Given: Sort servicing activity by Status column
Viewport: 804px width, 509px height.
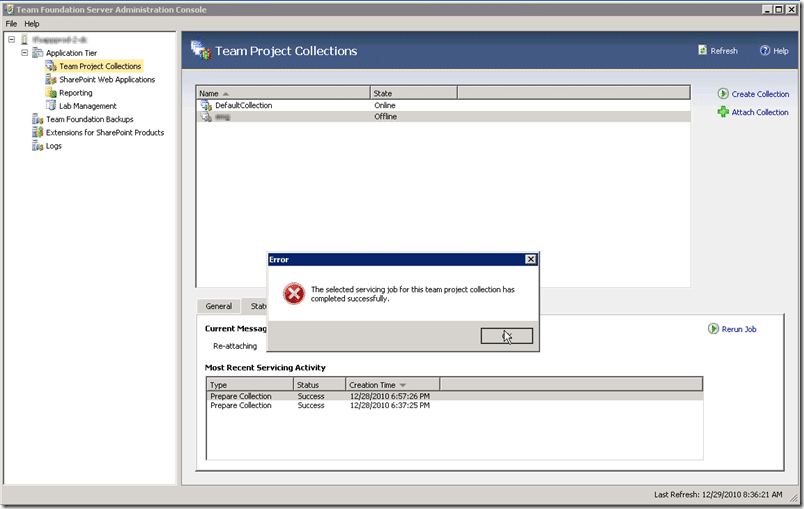Looking at the screenshot, I should 320,384.
